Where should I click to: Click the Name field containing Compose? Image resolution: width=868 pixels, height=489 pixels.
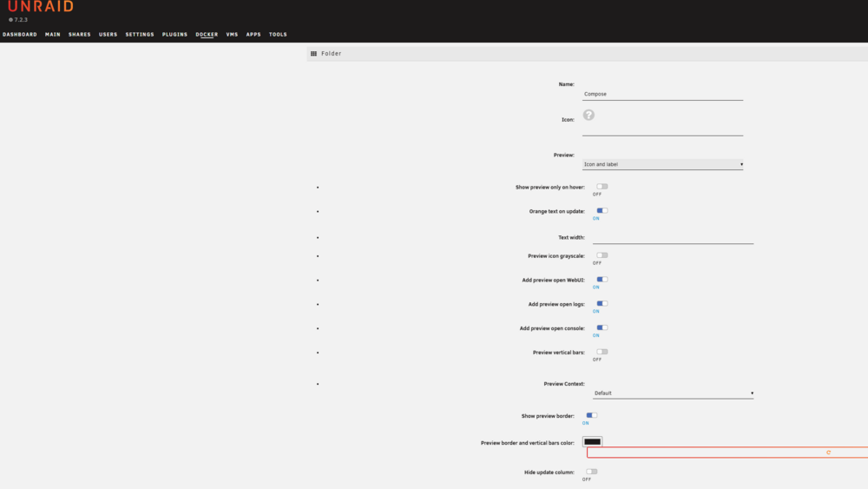click(662, 94)
